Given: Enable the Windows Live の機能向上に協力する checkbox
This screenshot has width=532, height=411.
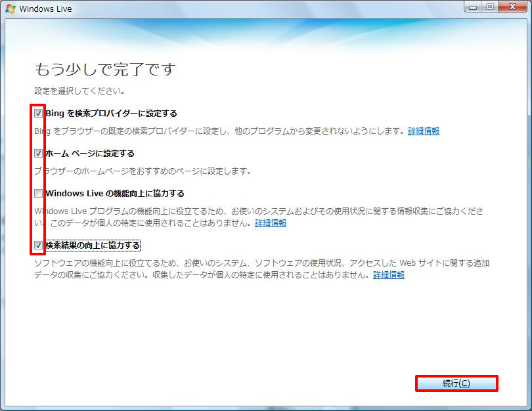Looking at the screenshot, I should pos(38,193).
